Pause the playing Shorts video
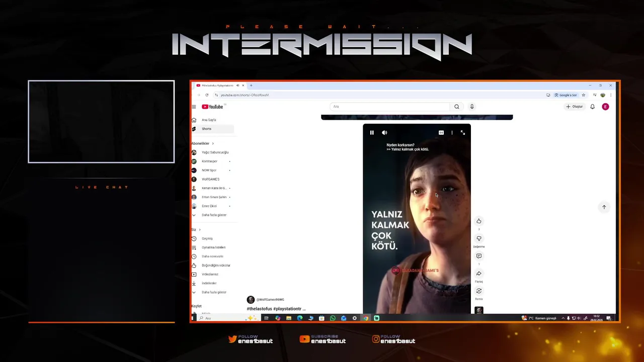644x362 pixels. pos(372,133)
